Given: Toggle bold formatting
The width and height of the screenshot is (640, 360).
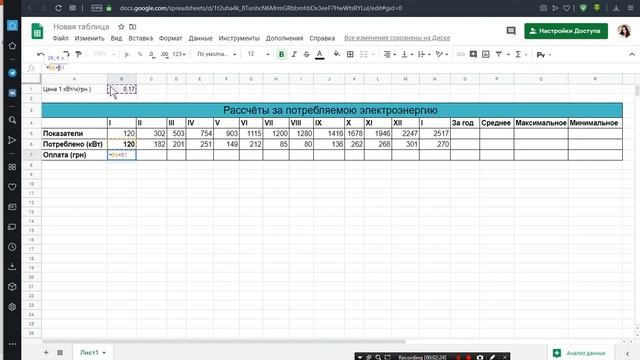Looking at the screenshot, I should click(281, 54).
